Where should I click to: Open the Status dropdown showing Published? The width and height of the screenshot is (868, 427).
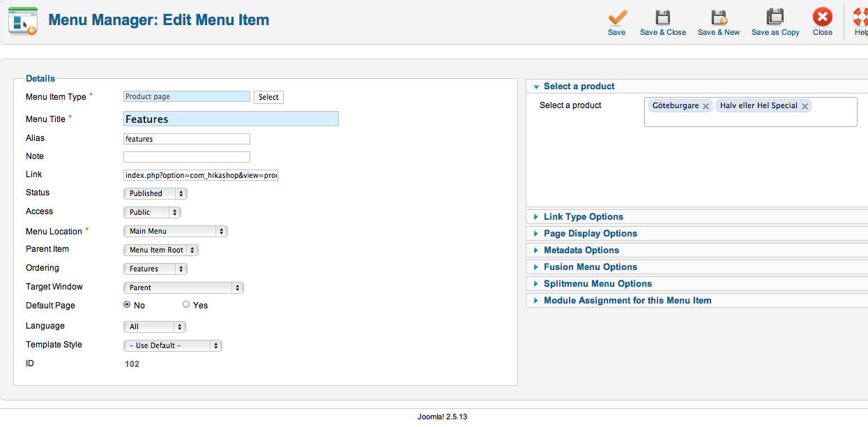point(155,193)
